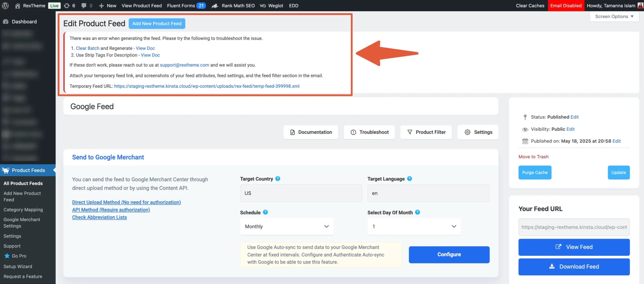Viewport: 644px width, 284px height.
Task: Open the WordPress logo menu
Action: point(6,6)
